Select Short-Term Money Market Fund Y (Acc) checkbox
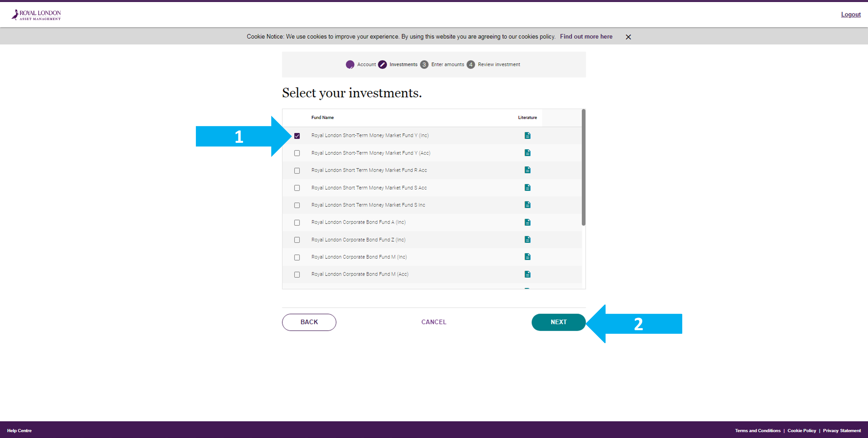This screenshot has height=438, width=868. point(297,153)
